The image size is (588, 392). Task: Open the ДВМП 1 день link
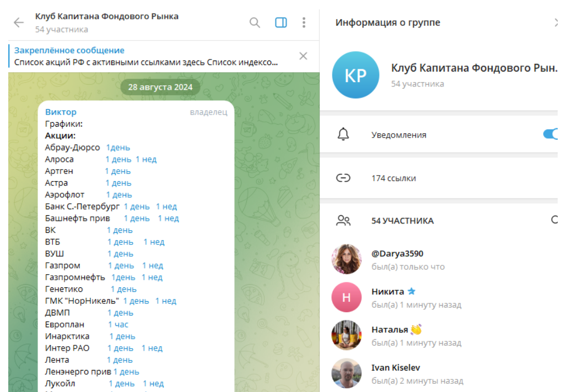(x=120, y=313)
